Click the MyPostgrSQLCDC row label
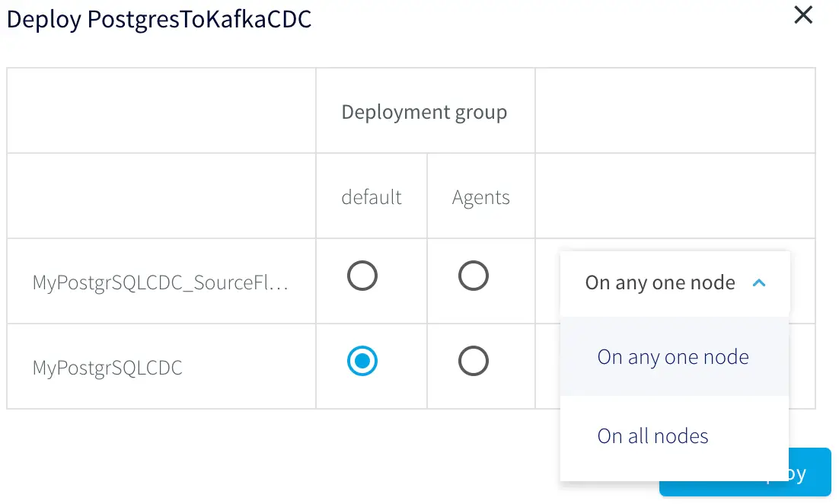839x504 pixels. [x=107, y=368]
